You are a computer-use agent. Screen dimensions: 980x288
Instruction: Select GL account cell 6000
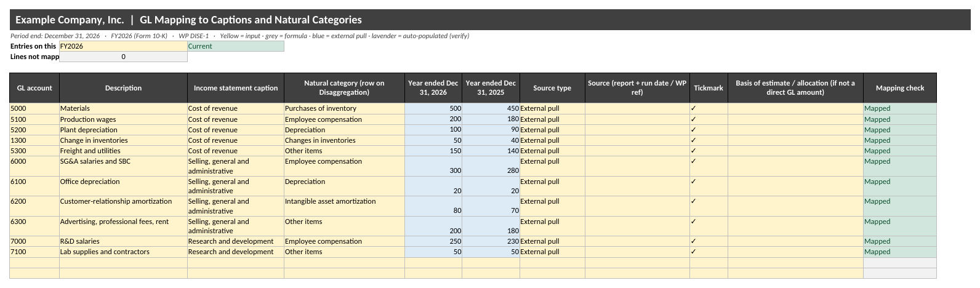pyautogui.click(x=34, y=166)
